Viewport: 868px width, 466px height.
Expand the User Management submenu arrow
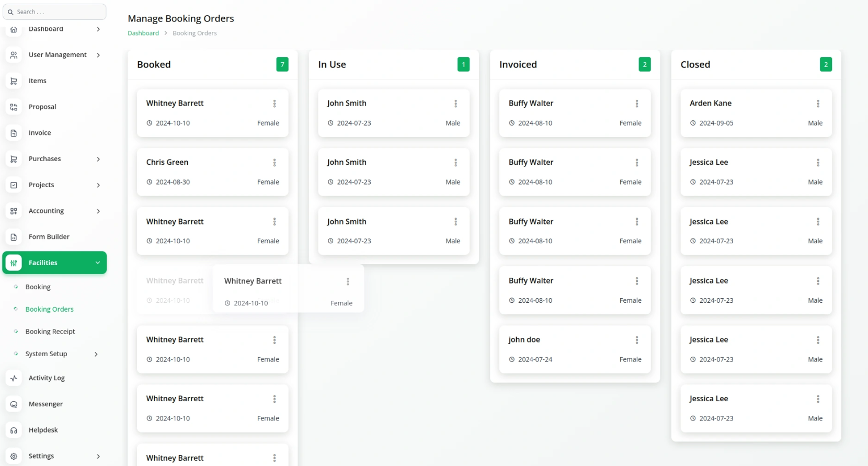98,55
